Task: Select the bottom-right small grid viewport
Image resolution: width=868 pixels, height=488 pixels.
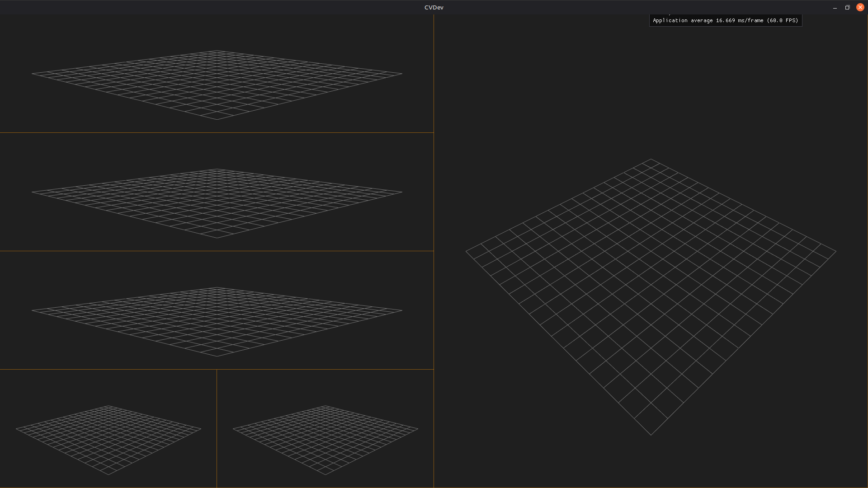Action: coord(325,429)
